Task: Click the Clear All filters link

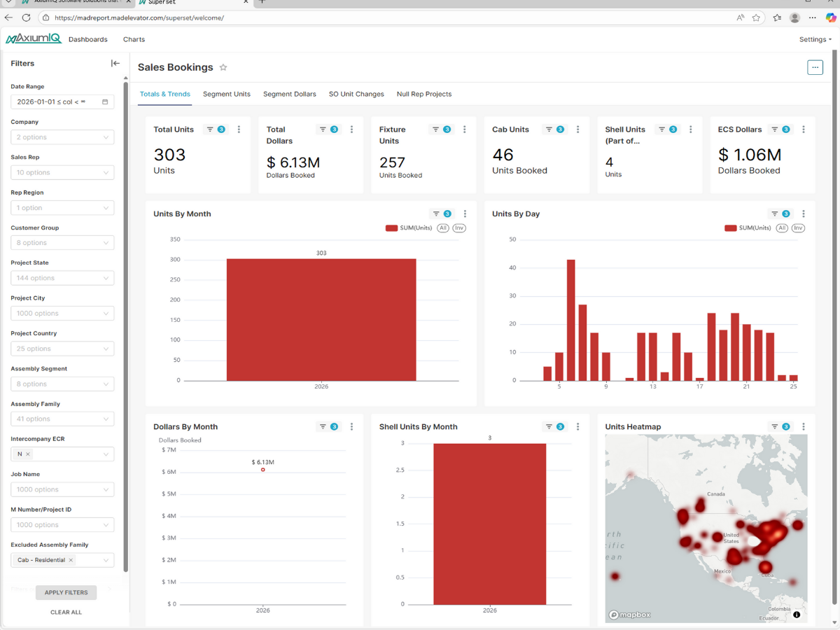Action: tap(66, 612)
